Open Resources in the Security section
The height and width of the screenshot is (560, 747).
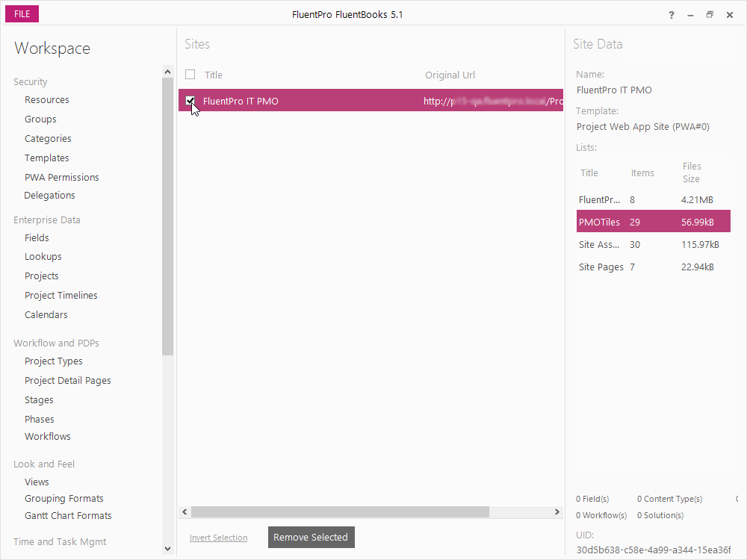click(x=46, y=99)
